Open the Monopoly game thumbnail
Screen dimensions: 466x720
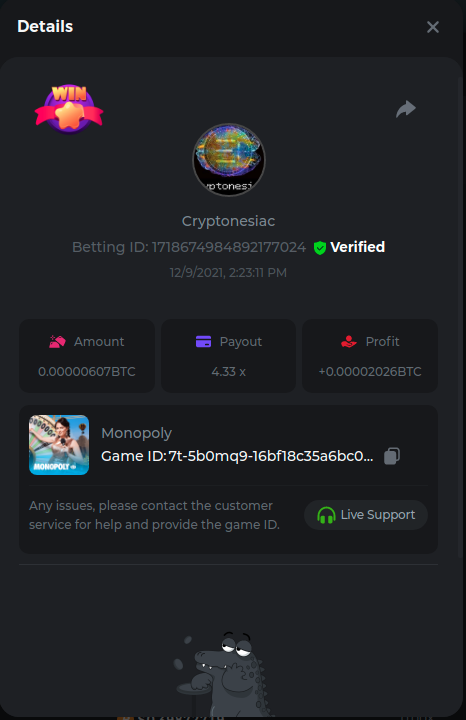tap(59, 445)
